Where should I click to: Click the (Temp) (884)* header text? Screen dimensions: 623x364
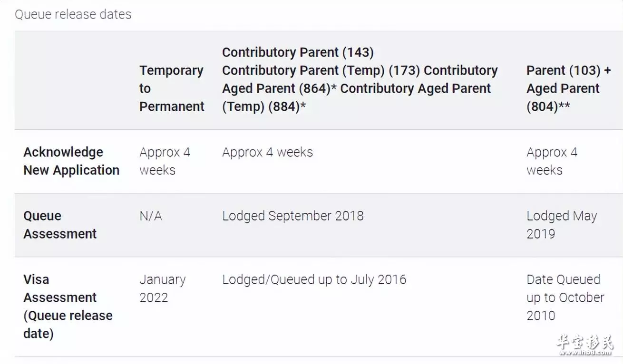click(x=264, y=106)
